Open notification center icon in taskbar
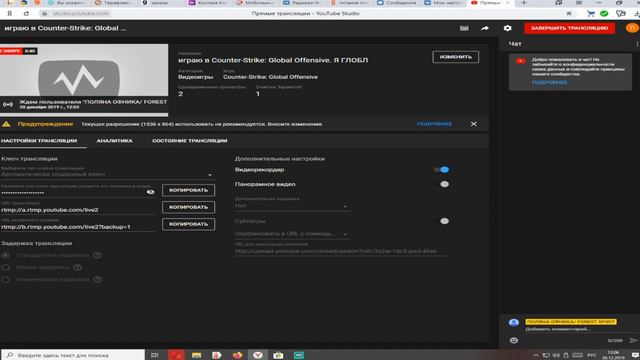640x360 pixels. pyautogui.click(x=636, y=355)
